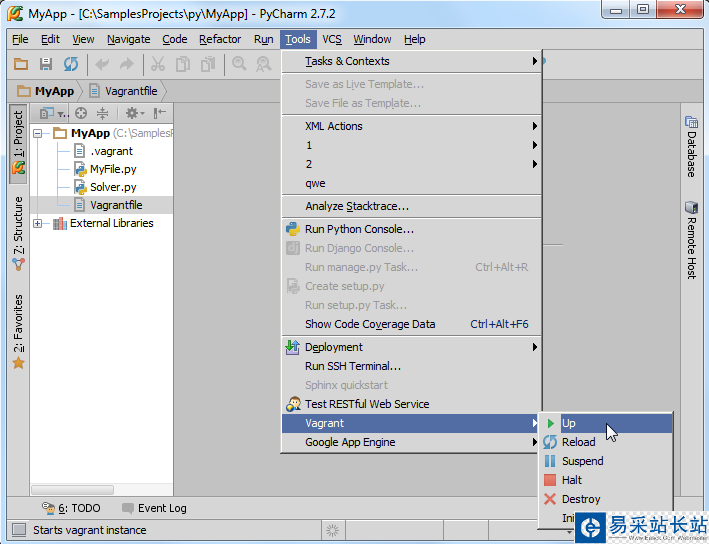Open the VCS menu
This screenshot has width=709, height=544.
332,39
